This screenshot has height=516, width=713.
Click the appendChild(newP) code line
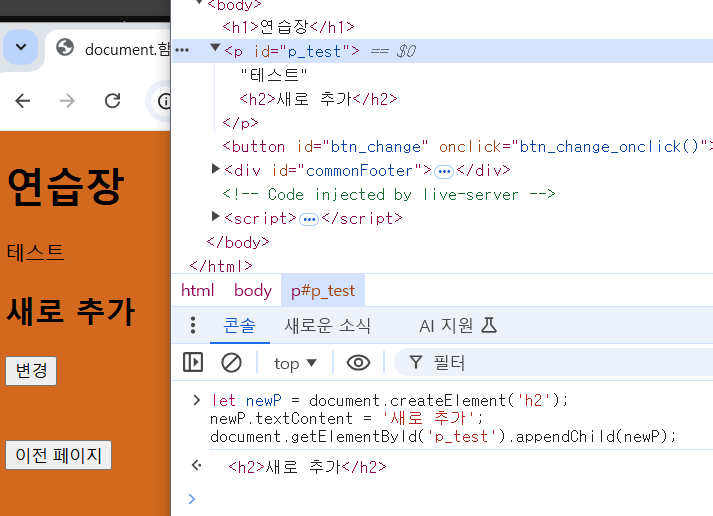[x=443, y=436]
